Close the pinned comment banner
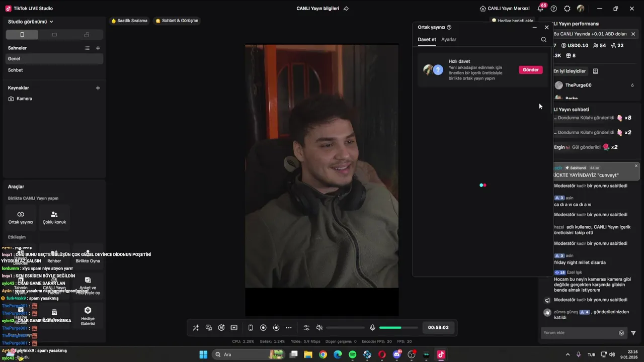Viewport: 644px width, 362px height. pyautogui.click(x=636, y=166)
